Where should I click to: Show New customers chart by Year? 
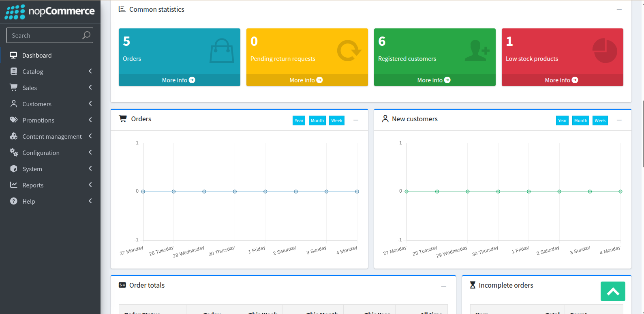[562, 120]
